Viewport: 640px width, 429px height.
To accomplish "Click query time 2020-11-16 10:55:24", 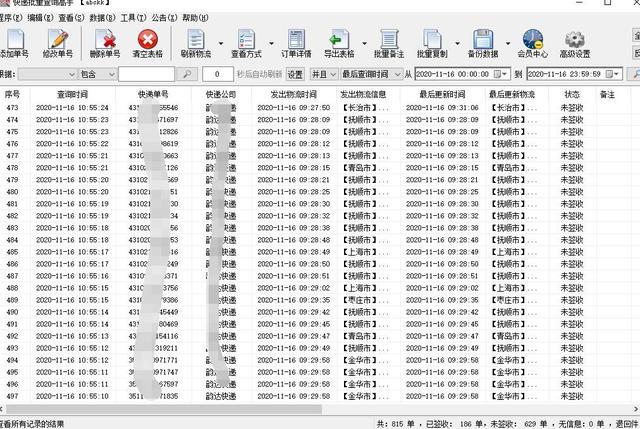I will [72, 108].
